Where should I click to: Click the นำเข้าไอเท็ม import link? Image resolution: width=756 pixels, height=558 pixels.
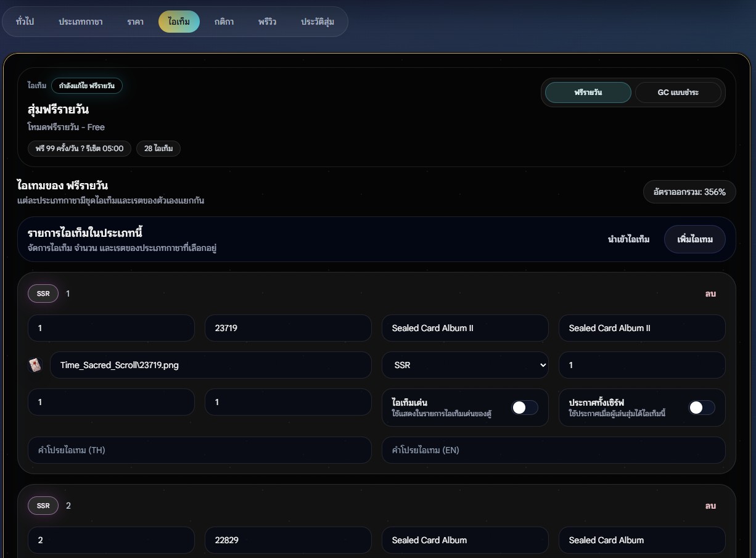[628, 239]
